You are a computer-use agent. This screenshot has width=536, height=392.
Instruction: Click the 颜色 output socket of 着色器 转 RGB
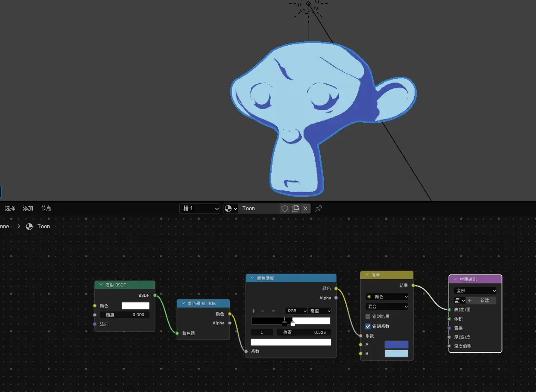click(x=230, y=314)
